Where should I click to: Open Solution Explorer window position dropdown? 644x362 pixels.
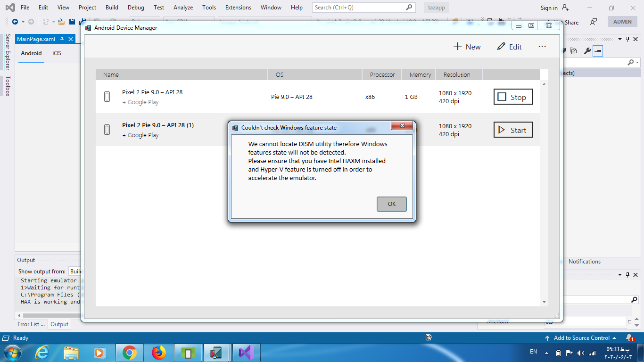(x=620, y=40)
